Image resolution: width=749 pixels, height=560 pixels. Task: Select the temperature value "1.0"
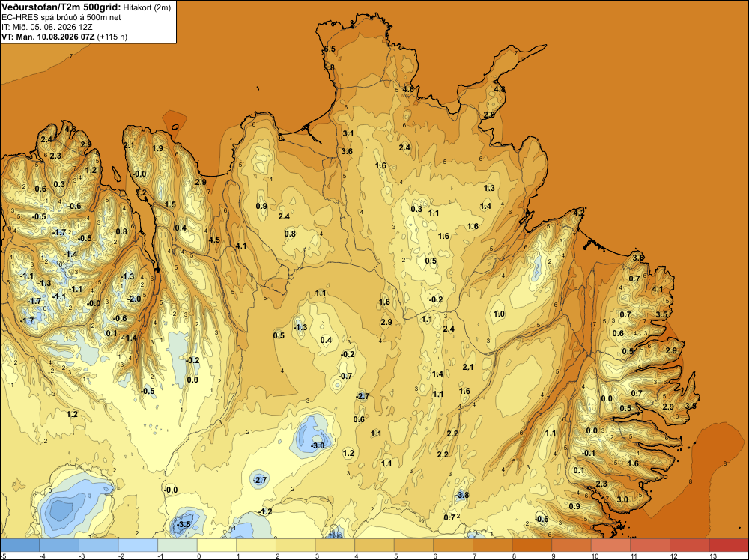coord(499,314)
